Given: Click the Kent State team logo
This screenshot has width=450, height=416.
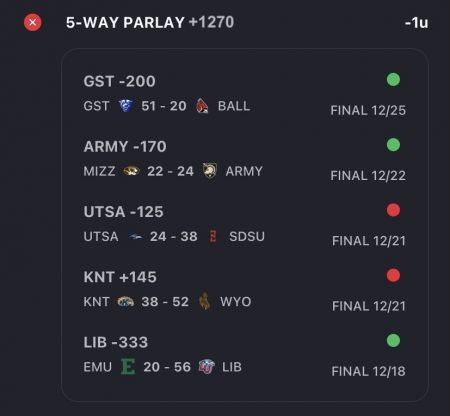Looking at the screenshot, I should point(126,302).
